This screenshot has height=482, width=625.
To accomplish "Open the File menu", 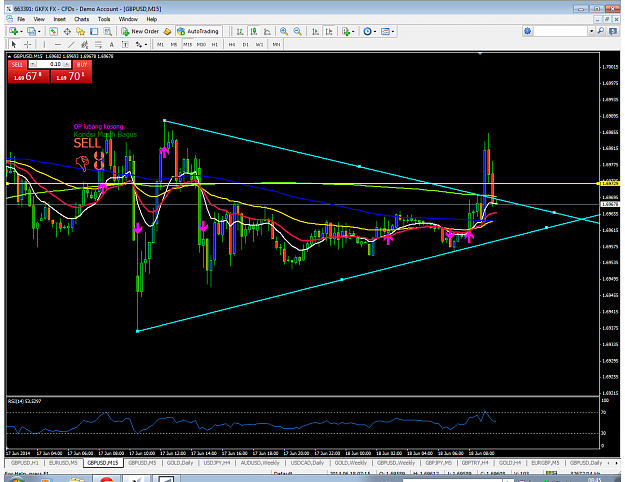I will tap(21, 19).
